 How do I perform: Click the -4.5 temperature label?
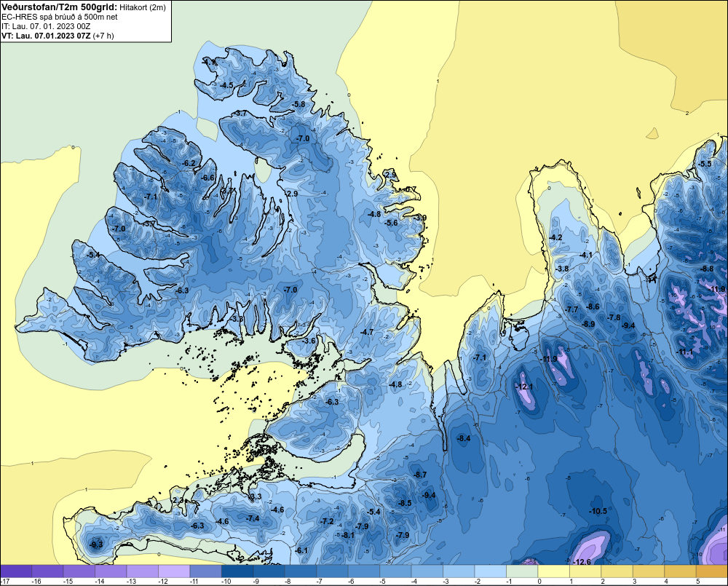click(226, 85)
